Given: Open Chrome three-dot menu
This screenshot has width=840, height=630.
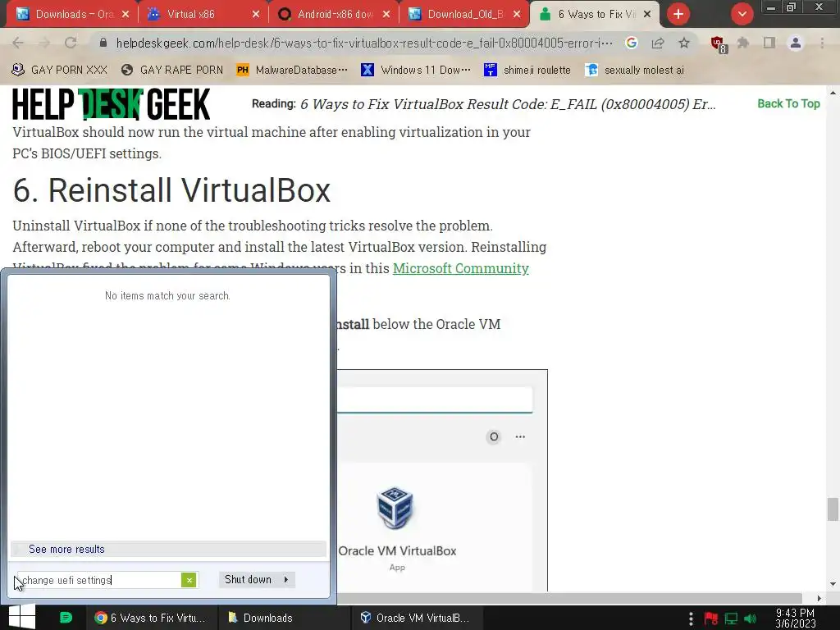Looking at the screenshot, I should (x=822, y=43).
